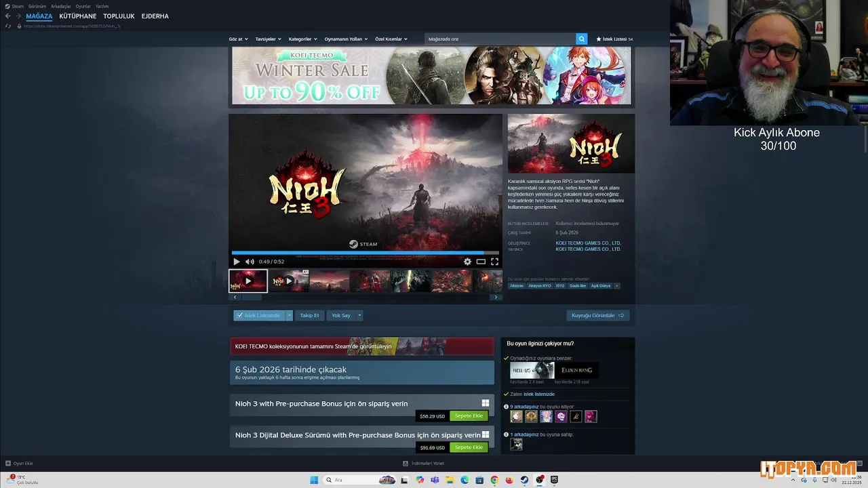Screen dimensions: 868x488
Task: Open Epic Games Launcher from taskbar
Action: [554, 480]
